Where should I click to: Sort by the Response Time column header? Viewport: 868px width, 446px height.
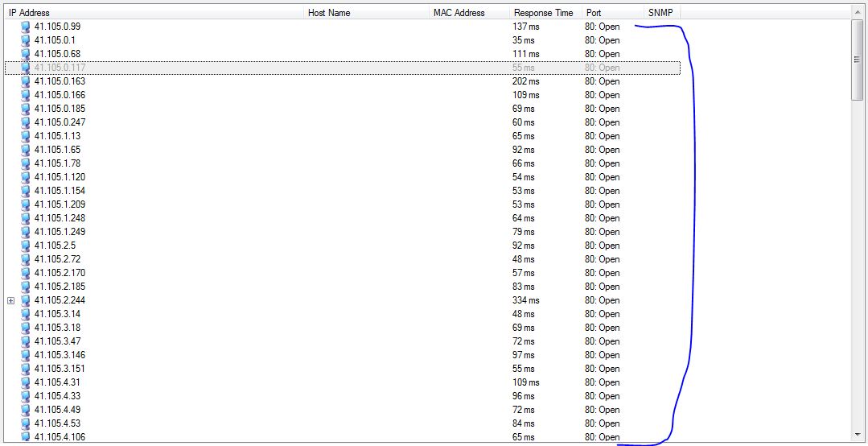pos(543,13)
